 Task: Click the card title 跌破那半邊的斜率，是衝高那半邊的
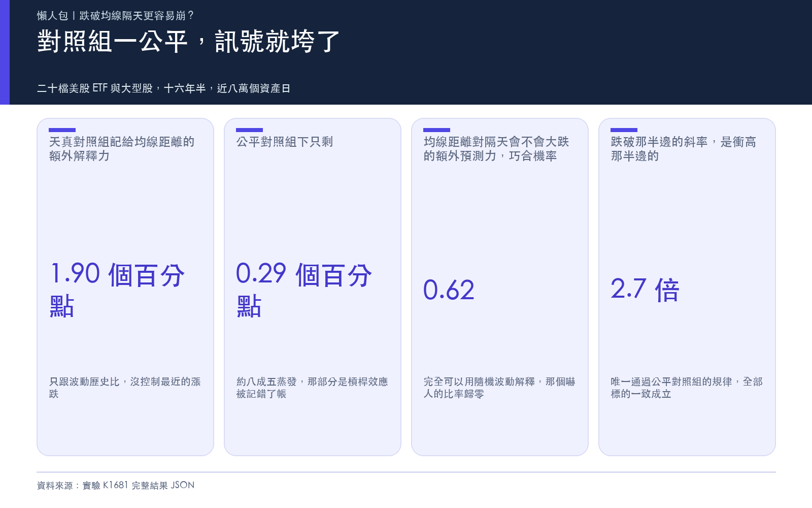click(x=684, y=149)
